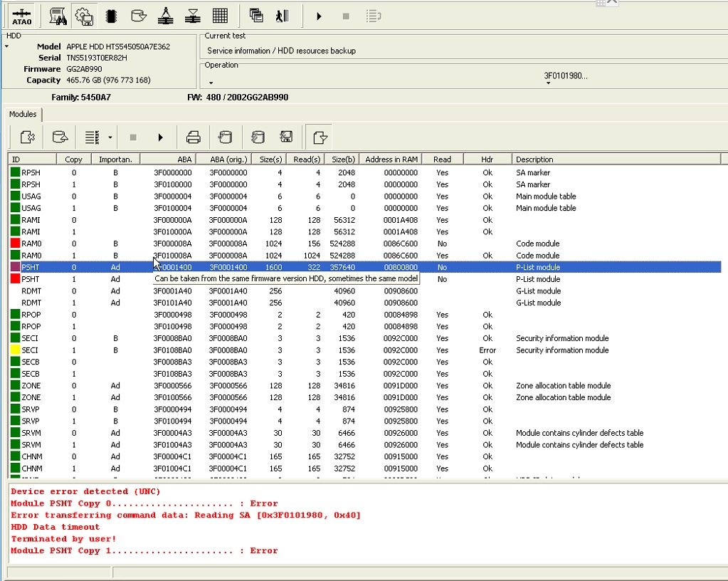728x581 pixels.
Task: Open the grid sector view icon
Action: [220, 16]
